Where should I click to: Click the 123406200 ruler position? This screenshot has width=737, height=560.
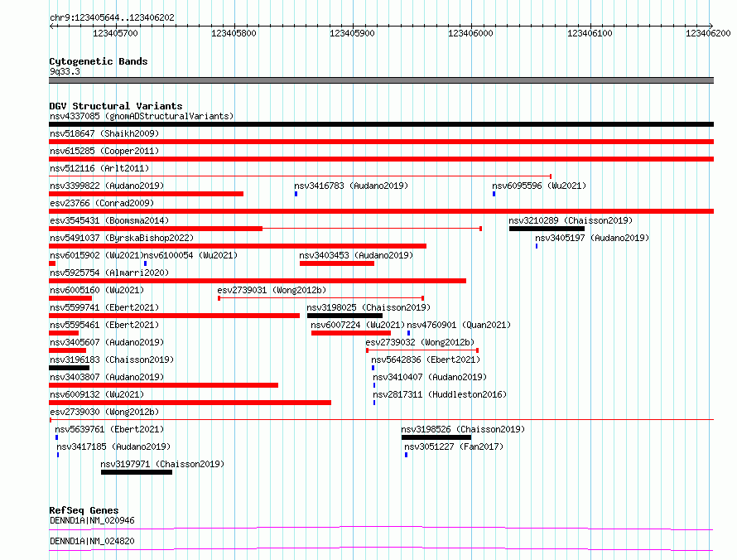708,33
